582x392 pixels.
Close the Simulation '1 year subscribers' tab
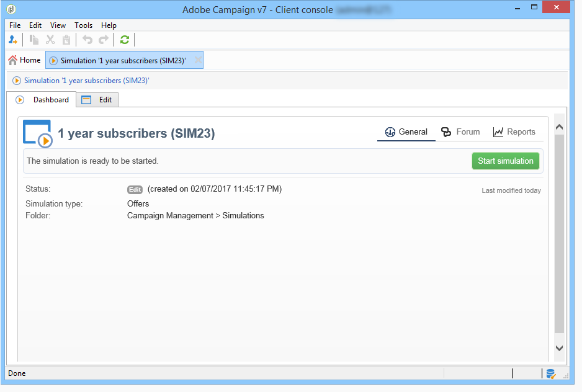click(x=198, y=60)
